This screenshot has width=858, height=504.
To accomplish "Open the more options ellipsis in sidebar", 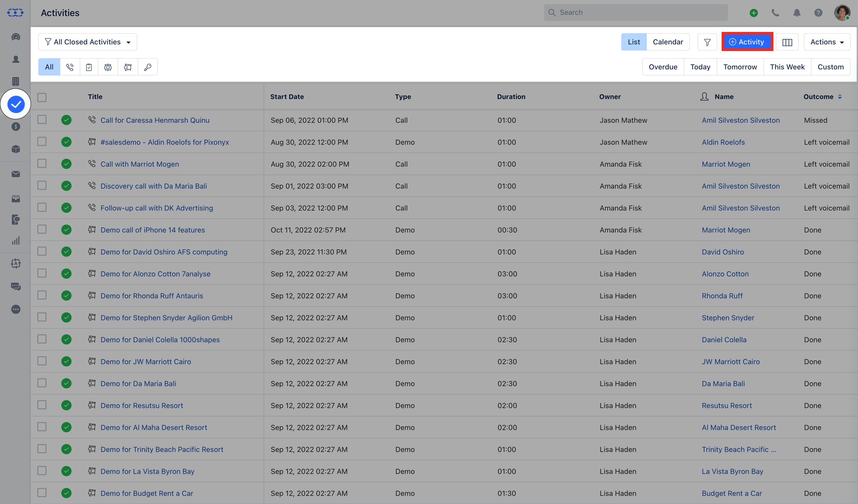I will click(16, 309).
